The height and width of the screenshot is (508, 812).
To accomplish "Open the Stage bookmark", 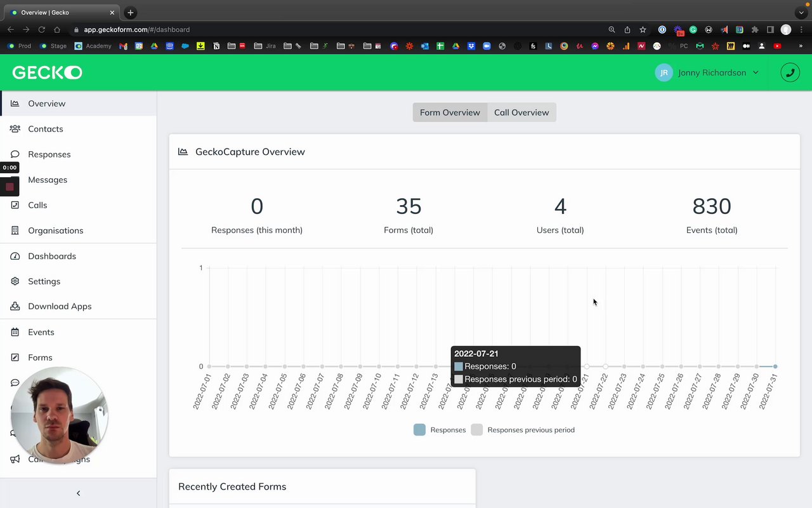I will coord(53,46).
